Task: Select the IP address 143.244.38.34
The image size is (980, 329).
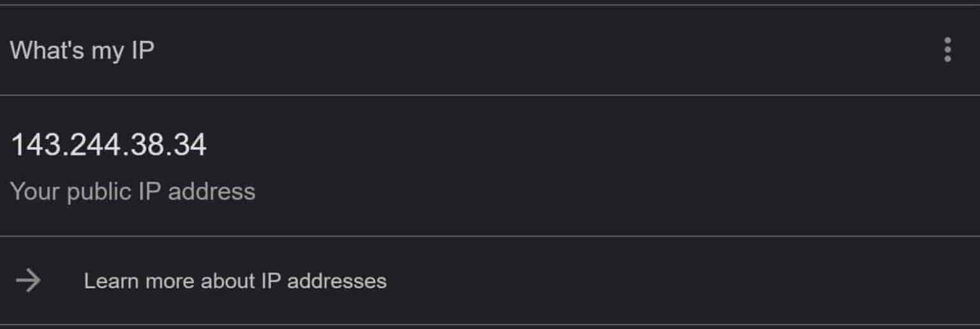Action: click(x=109, y=145)
